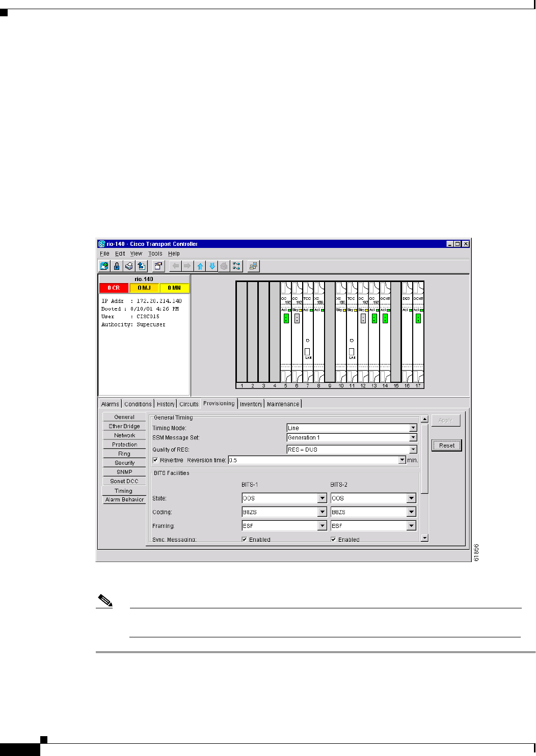The width and height of the screenshot is (536, 756).
Task: Open the General provisioning subtab
Action: (x=124, y=417)
